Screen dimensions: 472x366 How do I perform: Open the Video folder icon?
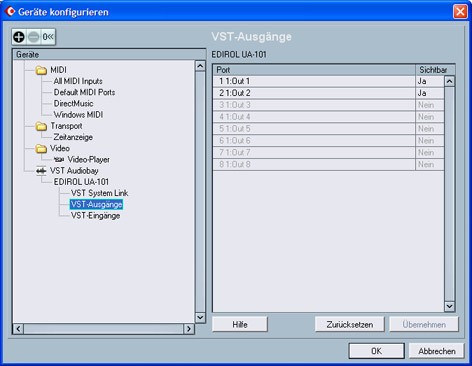pos(41,149)
